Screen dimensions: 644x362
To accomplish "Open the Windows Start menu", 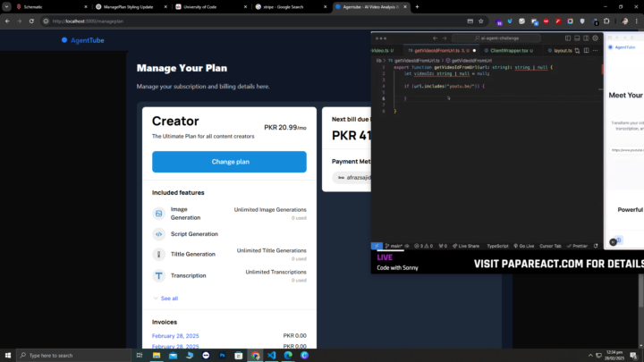I will [x=8, y=356].
